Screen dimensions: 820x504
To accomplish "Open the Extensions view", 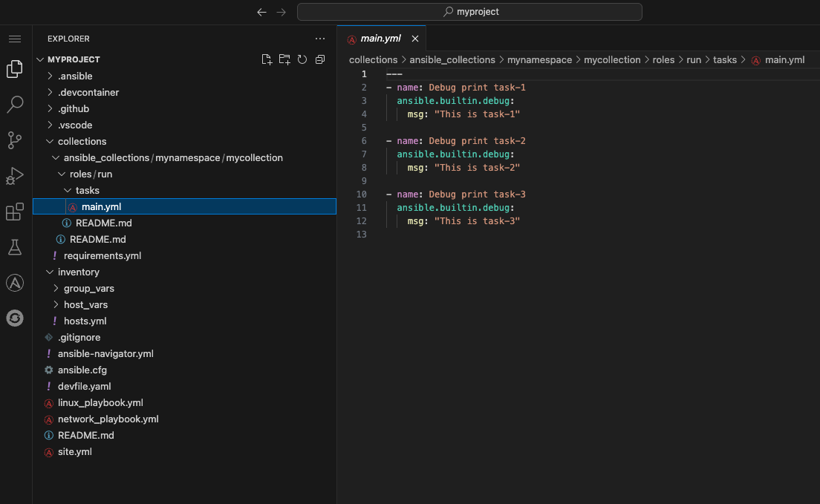I will (x=15, y=212).
